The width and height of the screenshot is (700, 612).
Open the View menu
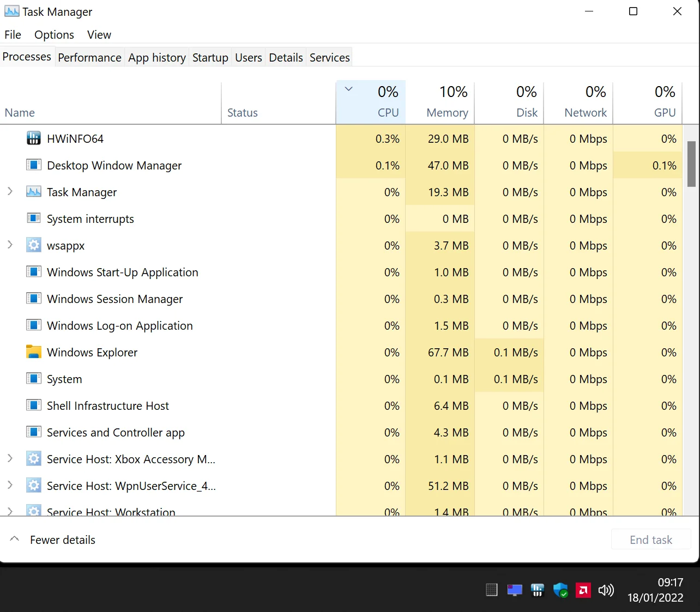click(99, 35)
